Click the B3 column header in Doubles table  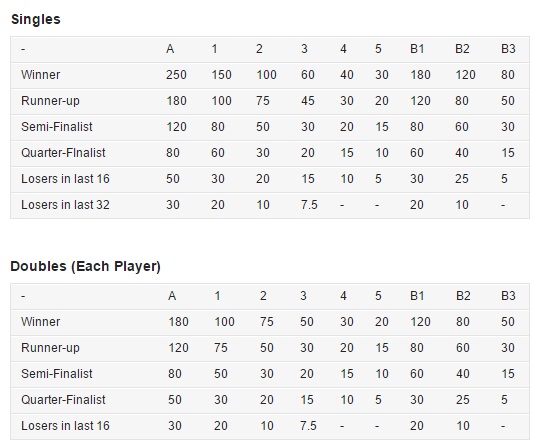(x=508, y=296)
